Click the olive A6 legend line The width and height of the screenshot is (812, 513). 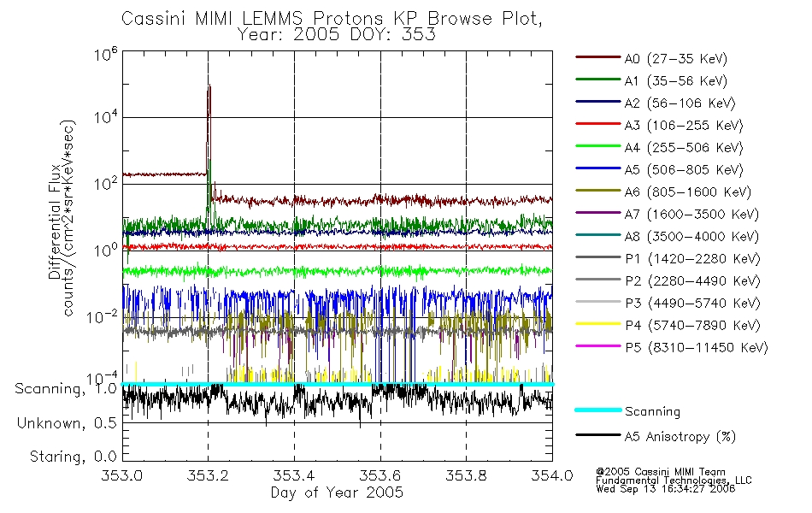tap(597, 191)
